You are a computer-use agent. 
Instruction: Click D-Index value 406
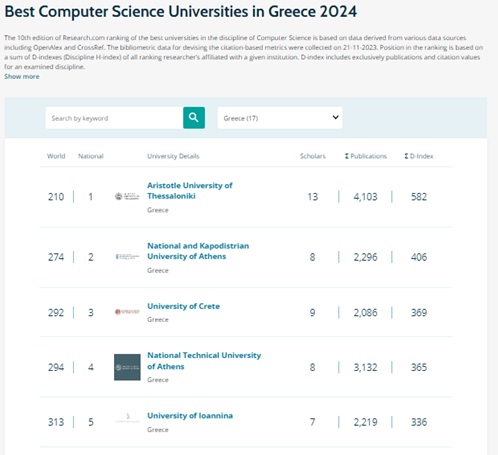419,257
